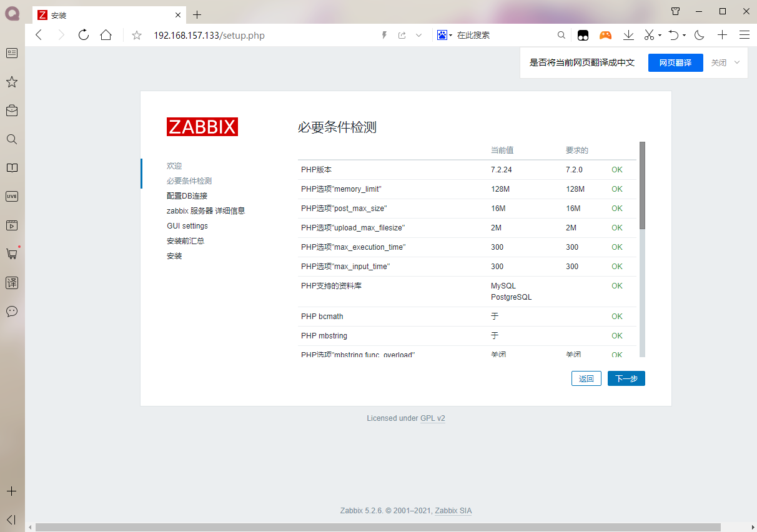Open the chat bubble sidebar icon
The height and width of the screenshot is (532, 757).
tap(12, 311)
